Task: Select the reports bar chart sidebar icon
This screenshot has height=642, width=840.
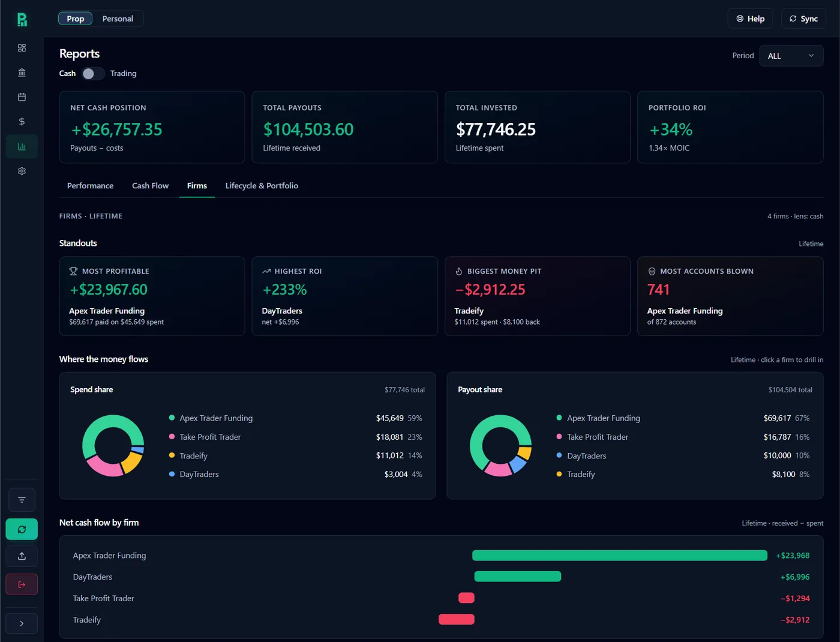Action: [x=22, y=146]
